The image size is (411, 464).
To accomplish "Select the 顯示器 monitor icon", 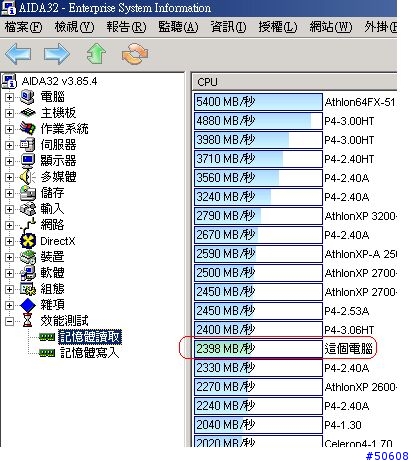I will point(28,161).
